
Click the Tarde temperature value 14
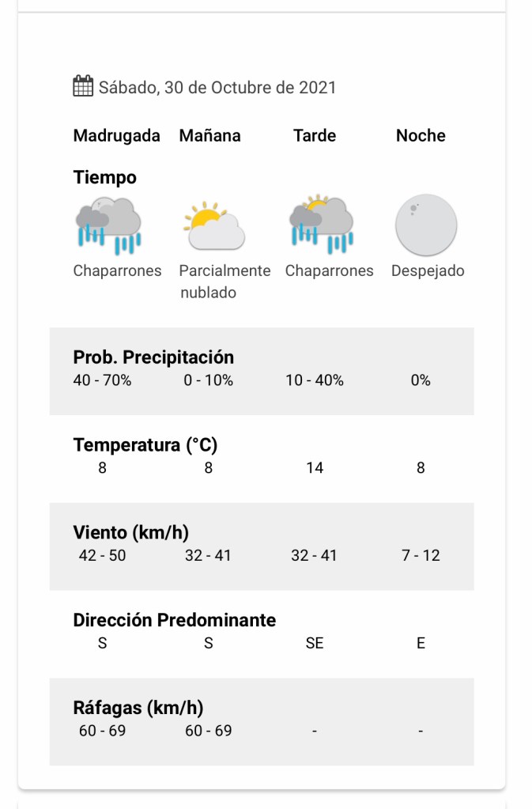click(x=315, y=468)
